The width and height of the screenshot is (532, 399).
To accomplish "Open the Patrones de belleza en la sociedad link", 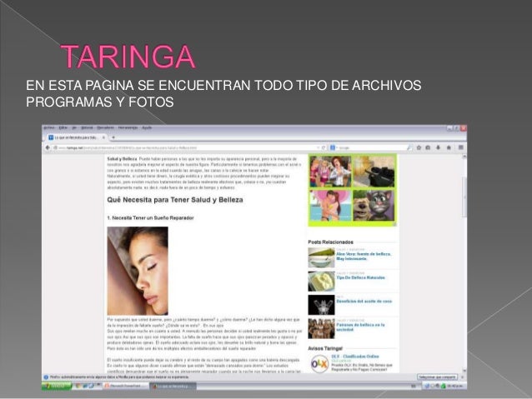I will (x=360, y=327).
